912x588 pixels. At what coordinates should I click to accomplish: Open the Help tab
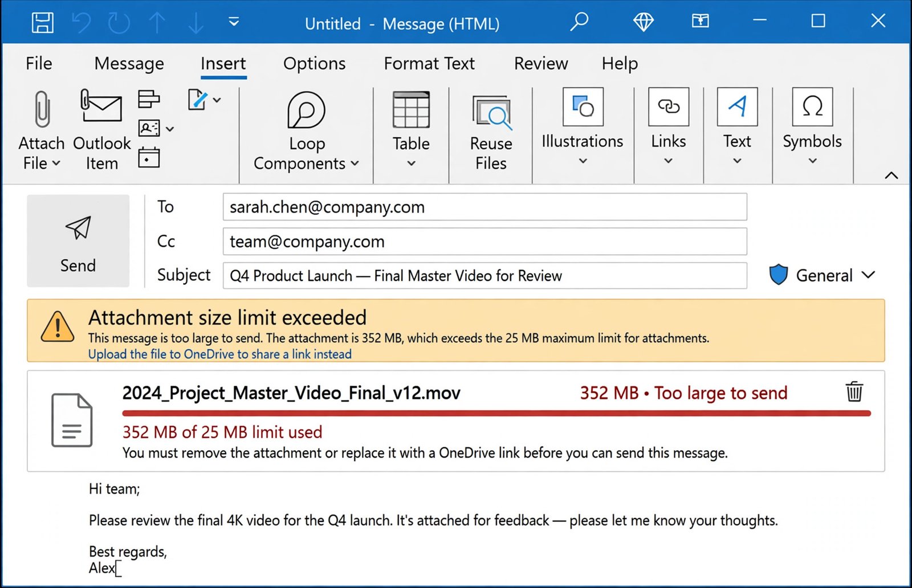(620, 63)
